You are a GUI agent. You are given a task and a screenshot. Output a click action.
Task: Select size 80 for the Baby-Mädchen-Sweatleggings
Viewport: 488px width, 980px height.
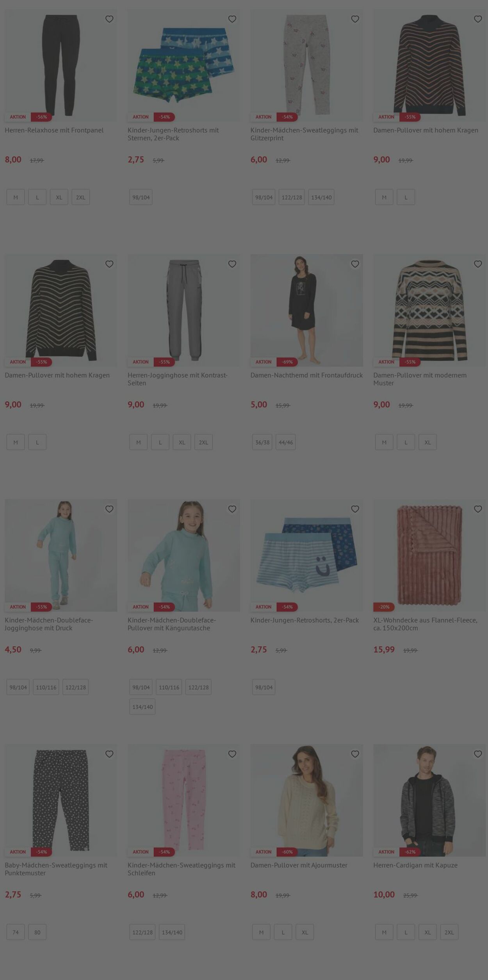[37, 932]
